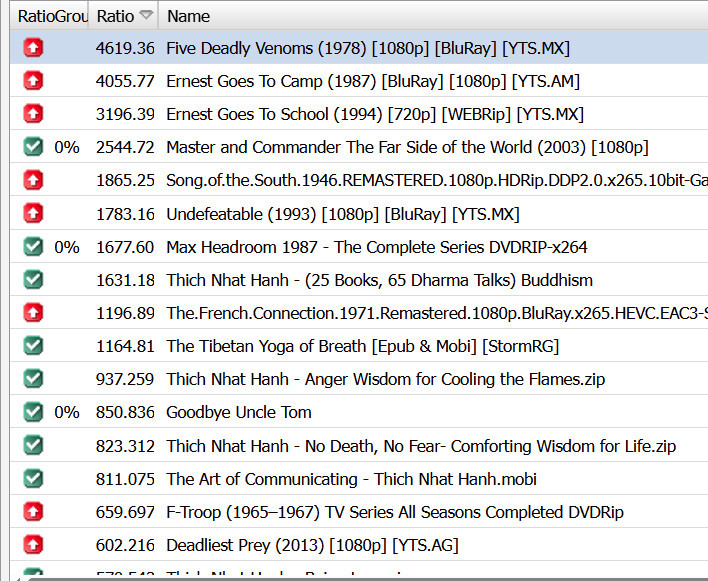Click ratio value 937.259
Image resolution: width=708 pixels, height=581 pixels.
tap(125, 379)
